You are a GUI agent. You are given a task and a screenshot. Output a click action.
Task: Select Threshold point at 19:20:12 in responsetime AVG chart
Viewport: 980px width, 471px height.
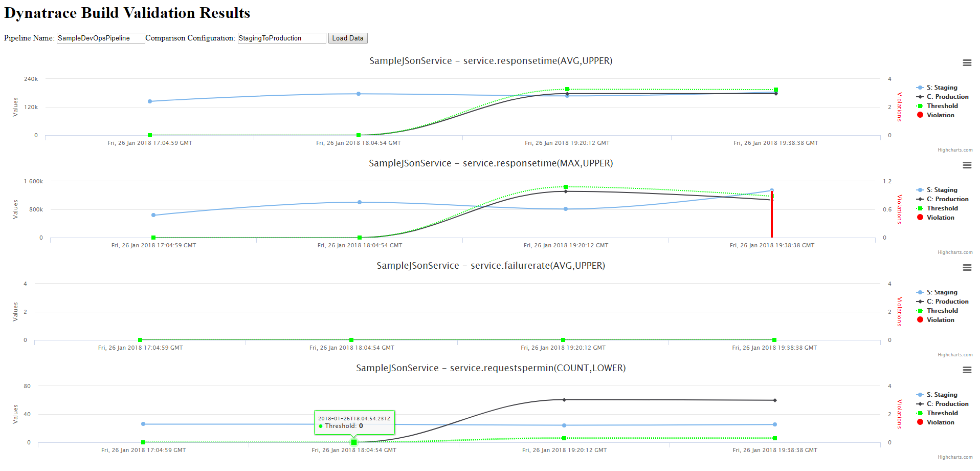pyautogui.click(x=567, y=89)
